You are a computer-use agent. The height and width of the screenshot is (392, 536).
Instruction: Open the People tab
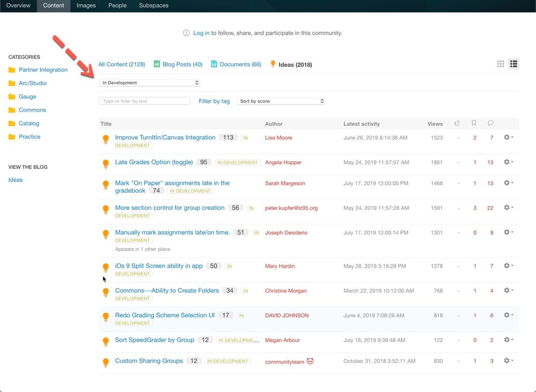pos(118,5)
